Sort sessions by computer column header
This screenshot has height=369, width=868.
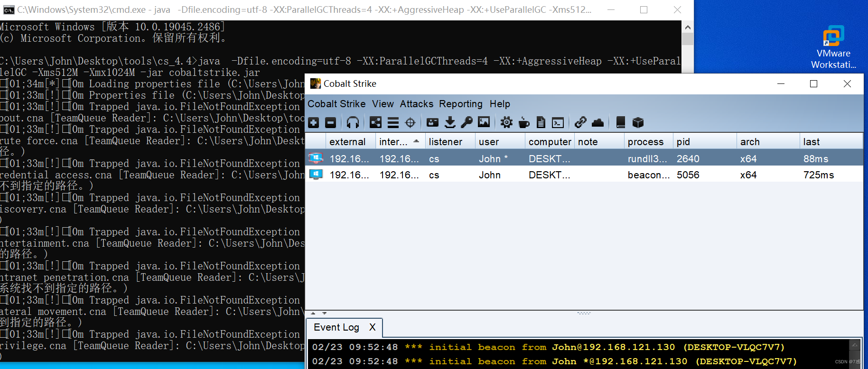550,142
